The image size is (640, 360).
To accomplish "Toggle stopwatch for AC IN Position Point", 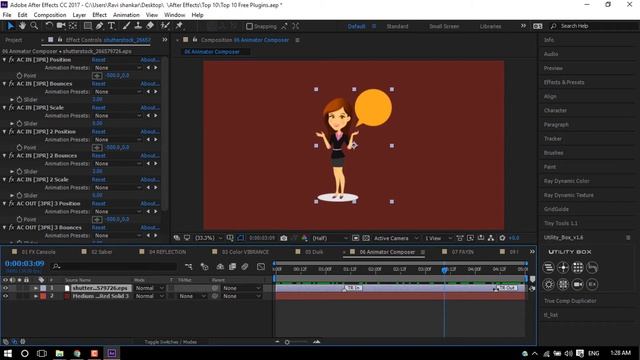I will (19, 76).
